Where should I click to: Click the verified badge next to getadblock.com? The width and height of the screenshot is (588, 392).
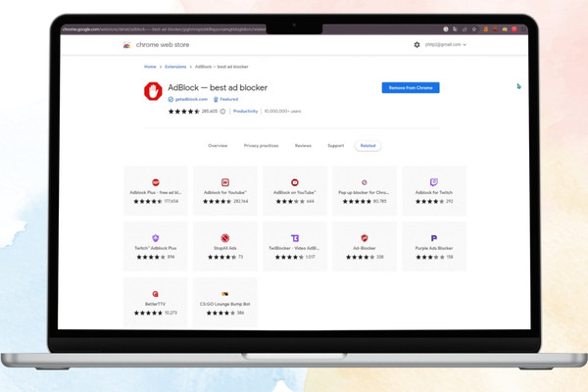pyautogui.click(x=171, y=99)
